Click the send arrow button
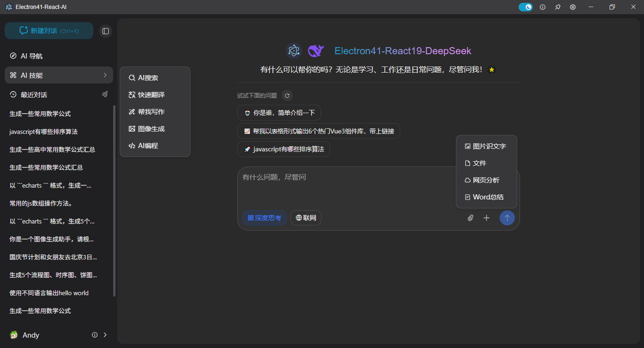Screen dimensions: 644x348 click(507, 218)
